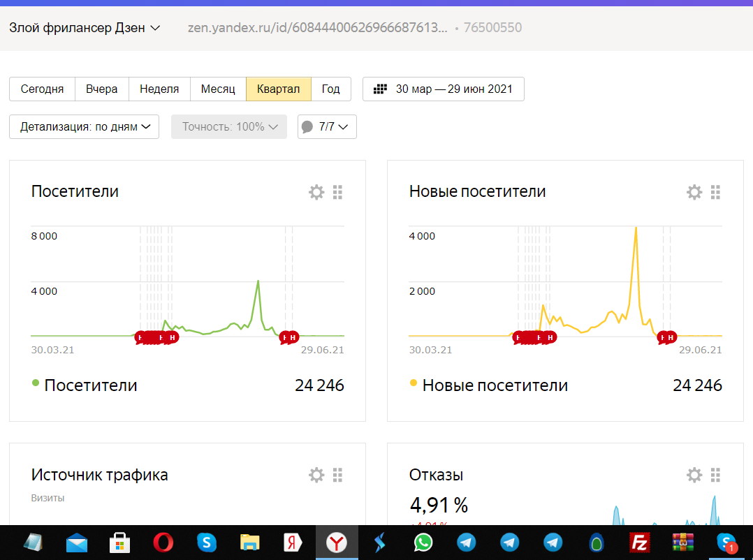Click the Новые посетители total value 24 246
Viewport: 753px width, 560px height.
point(697,385)
